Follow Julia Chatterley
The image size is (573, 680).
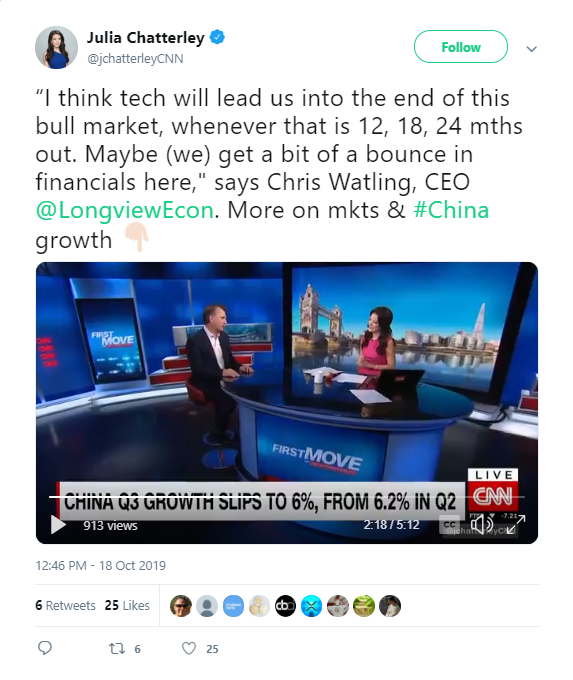pos(461,47)
